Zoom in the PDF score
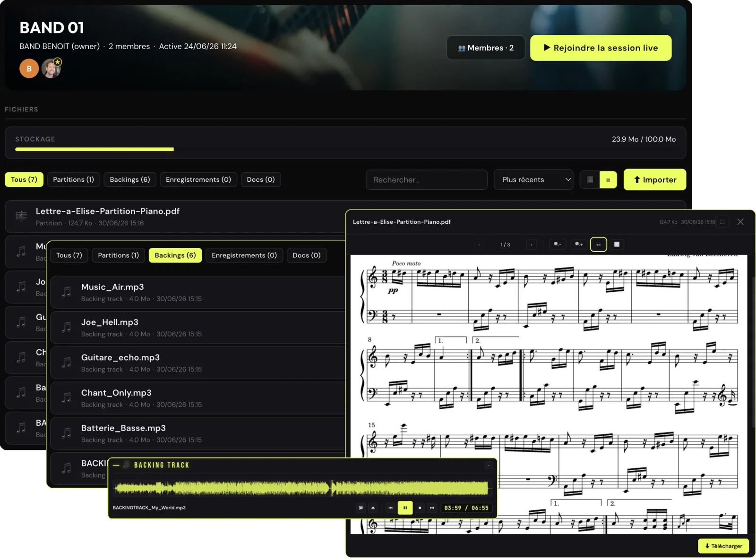Image resolution: width=756 pixels, height=558 pixels. pos(578,245)
